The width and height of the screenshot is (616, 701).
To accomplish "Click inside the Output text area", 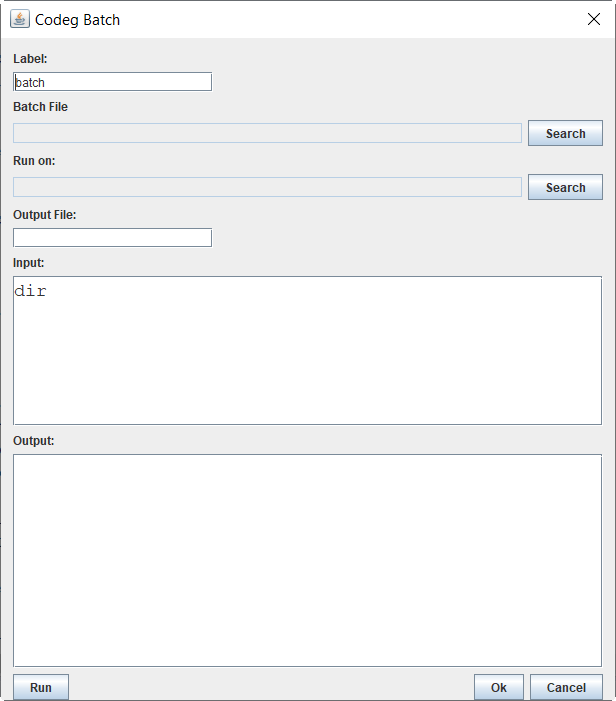I will 307,560.
